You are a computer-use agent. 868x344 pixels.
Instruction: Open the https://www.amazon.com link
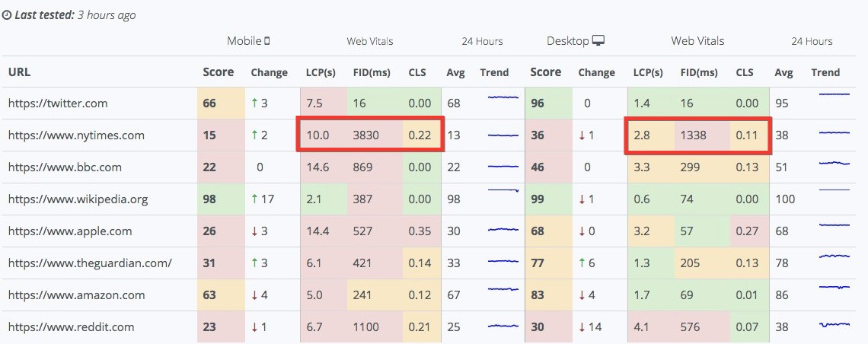pos(77,295)
